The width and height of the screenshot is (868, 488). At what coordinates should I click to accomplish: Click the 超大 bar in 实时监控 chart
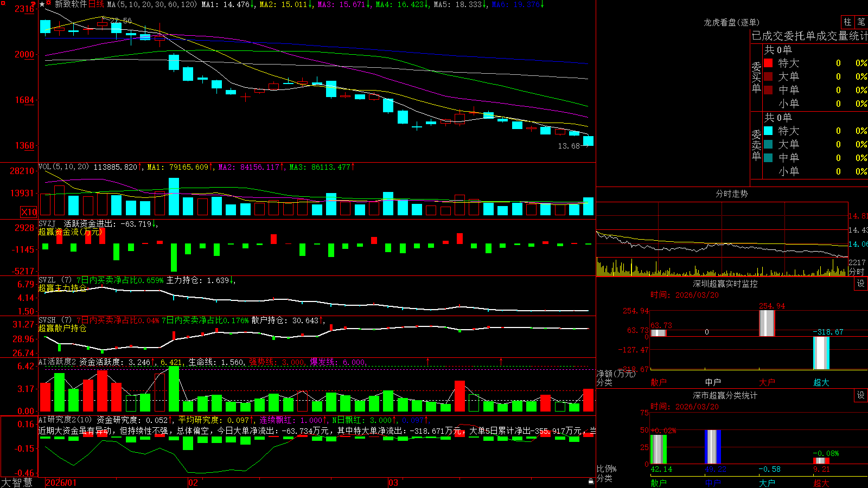[x=821, y=353]
